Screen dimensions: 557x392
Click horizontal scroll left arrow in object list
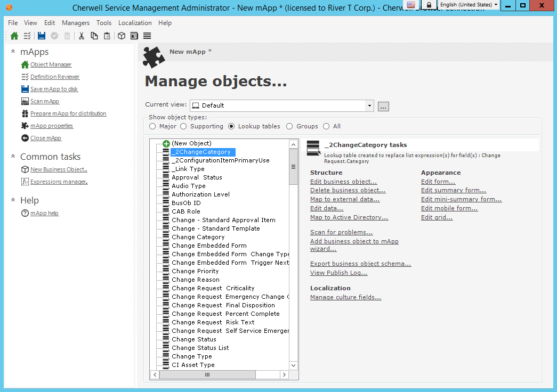point(155,374)
